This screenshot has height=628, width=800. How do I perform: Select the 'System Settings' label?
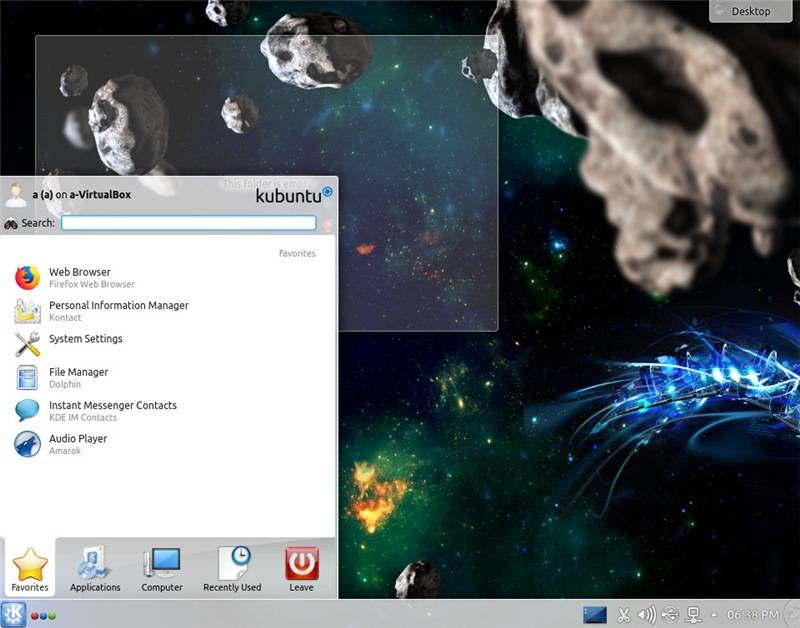tap(86, 339)
